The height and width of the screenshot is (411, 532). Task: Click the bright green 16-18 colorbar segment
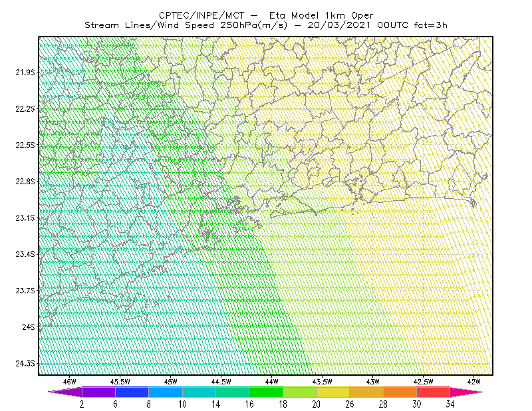pos(266,392)
